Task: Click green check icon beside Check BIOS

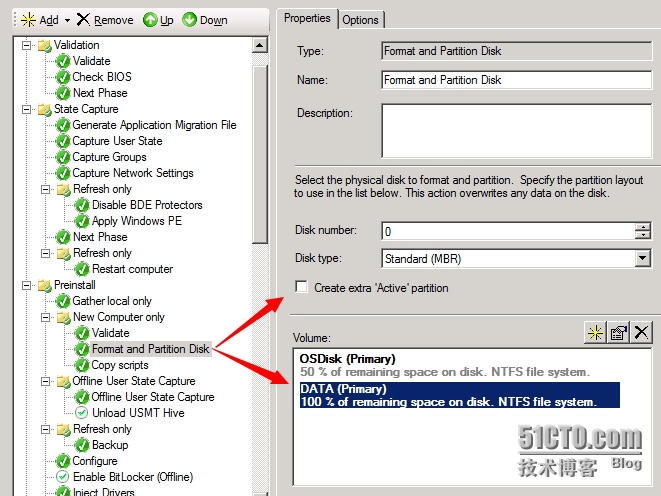Action: coord(63,78)
